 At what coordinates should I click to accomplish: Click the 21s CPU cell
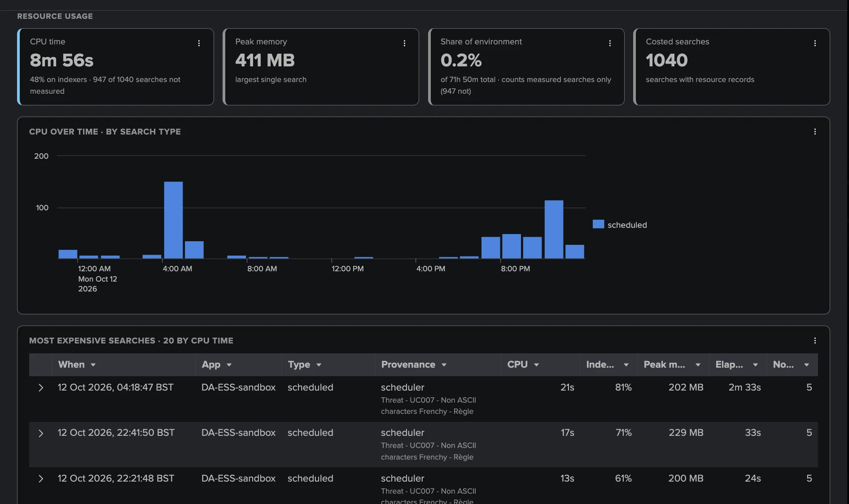coord(567,387)
